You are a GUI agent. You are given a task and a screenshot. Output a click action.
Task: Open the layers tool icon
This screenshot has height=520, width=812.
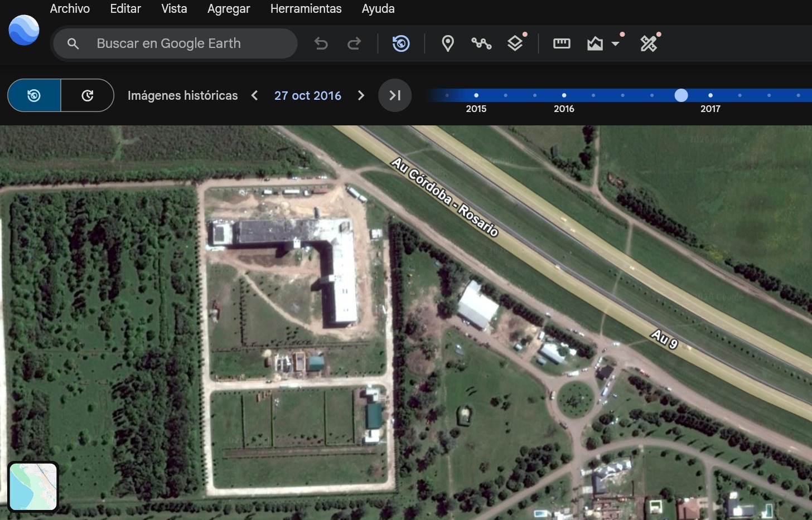[x=515, y=43]
